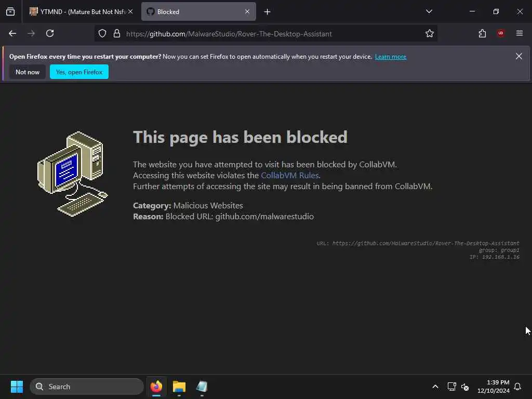Click the taskbar Search box
532x399 pixels.
(x=87, y=387)
